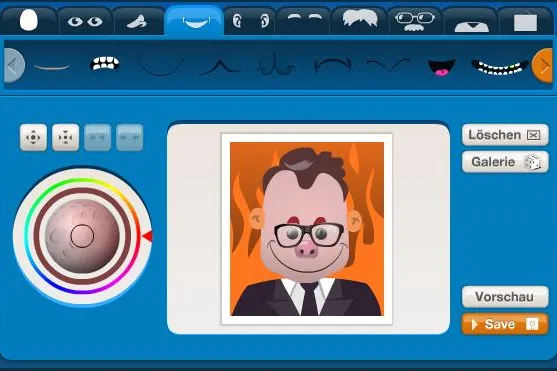Choose the downturned frown mouth

pos(332,65)
